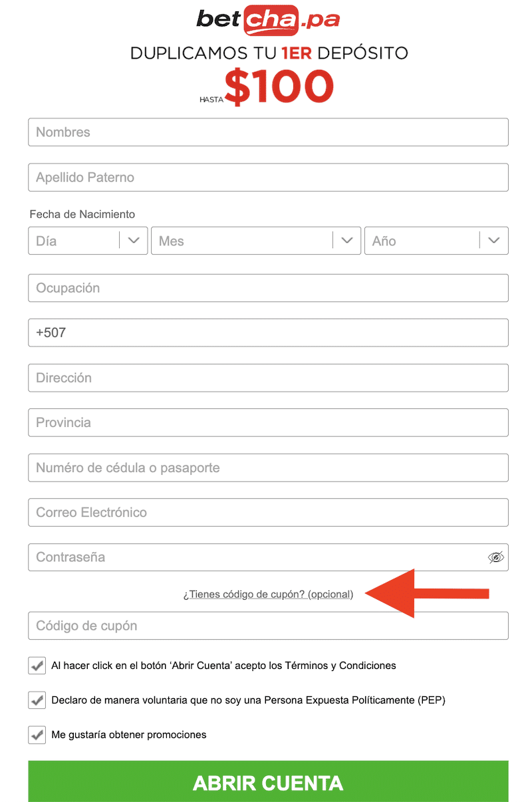Expand the Mes dropdown
Image resolution: width=532 pixels, height=802 pixels.
tap(256, 241)
